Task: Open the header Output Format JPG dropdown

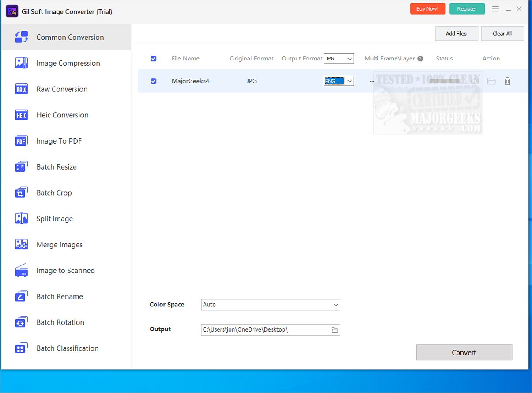Action: click(339, 58)
